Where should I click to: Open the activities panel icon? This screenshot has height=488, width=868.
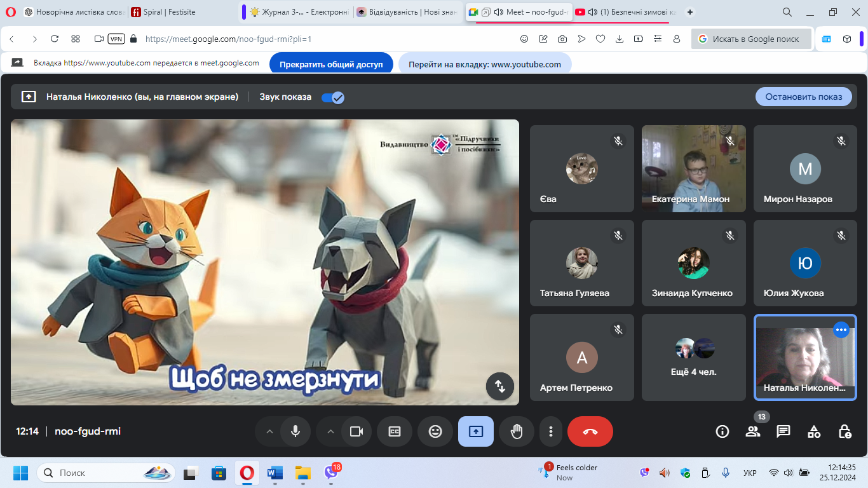pos(814,431)
